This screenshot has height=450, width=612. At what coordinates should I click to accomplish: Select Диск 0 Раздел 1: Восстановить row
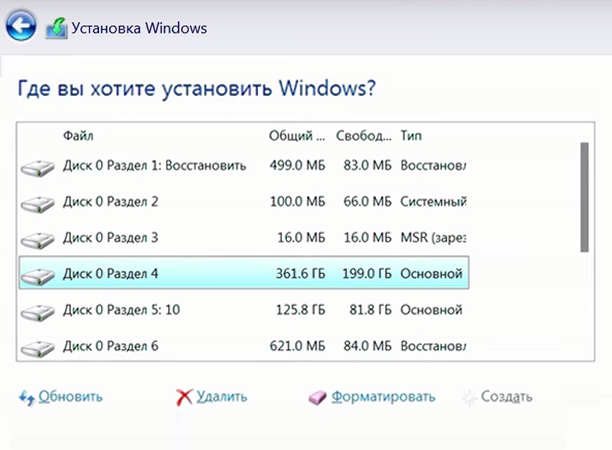(x=244, y=165)
